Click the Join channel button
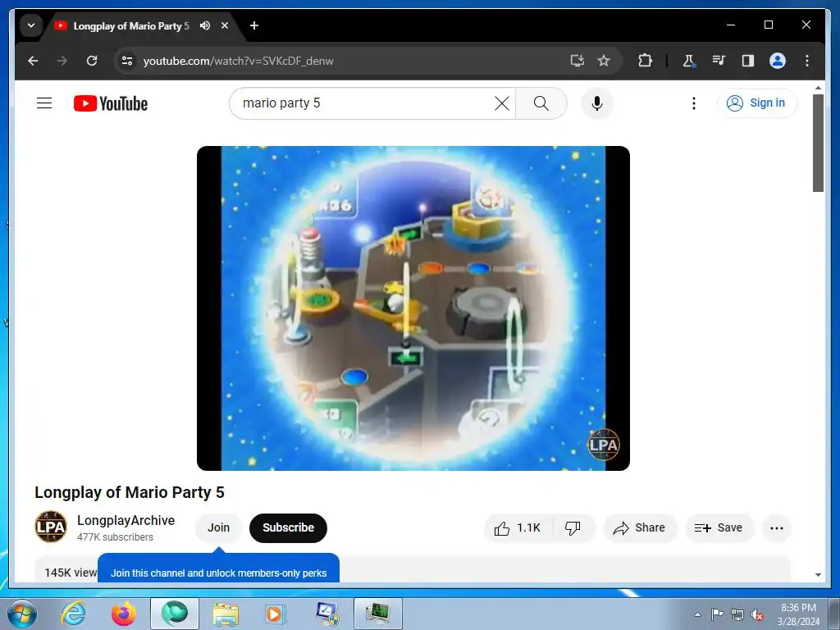Screen dimensions: 840x630 click(218, 527)
